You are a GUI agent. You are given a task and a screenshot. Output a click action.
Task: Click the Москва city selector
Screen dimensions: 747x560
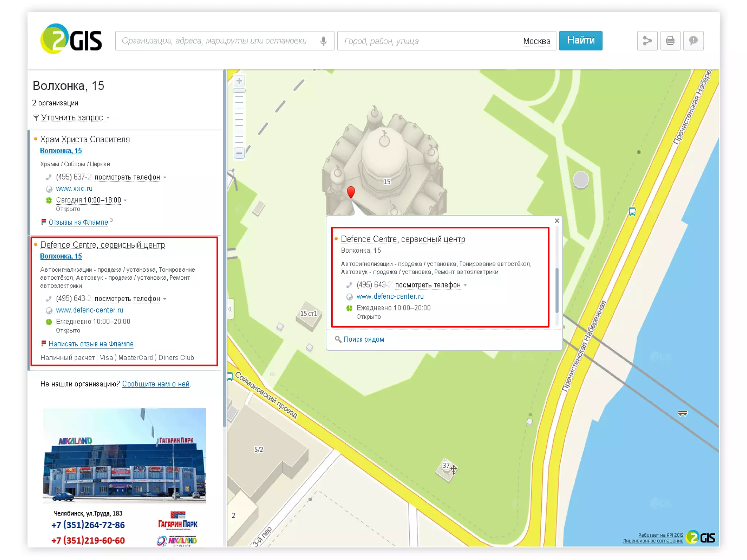coord(536,41)
